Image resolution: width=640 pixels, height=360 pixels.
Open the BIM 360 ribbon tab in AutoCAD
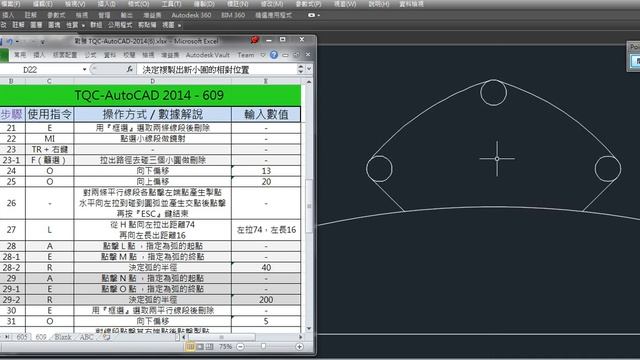[233, 15]
